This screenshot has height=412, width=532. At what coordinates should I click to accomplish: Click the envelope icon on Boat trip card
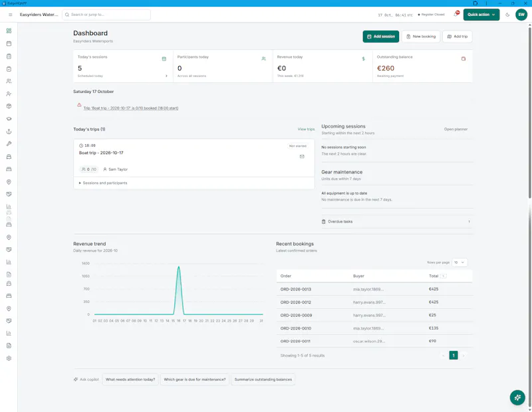302,156
